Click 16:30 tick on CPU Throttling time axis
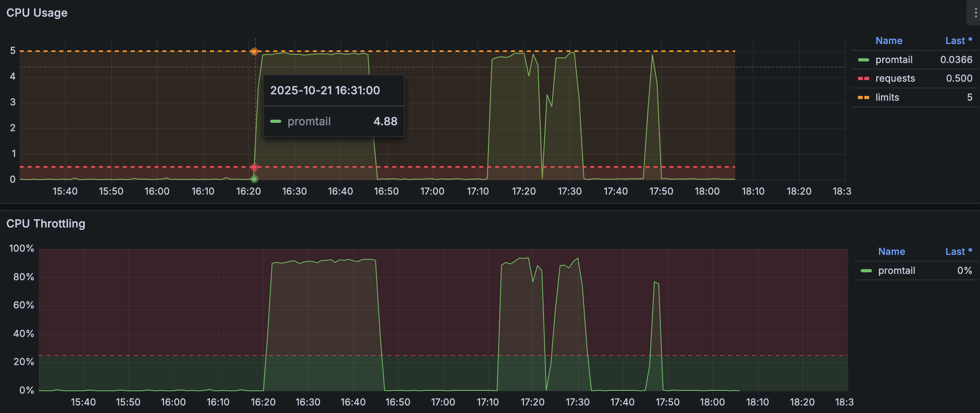Screen dimensions: 980x413 308,402
